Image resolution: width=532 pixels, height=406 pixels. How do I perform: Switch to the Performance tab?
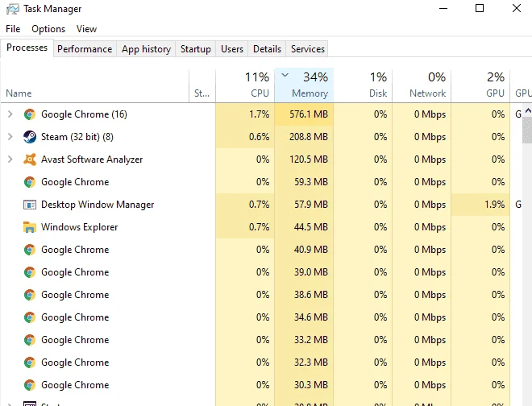click(85, 49)
